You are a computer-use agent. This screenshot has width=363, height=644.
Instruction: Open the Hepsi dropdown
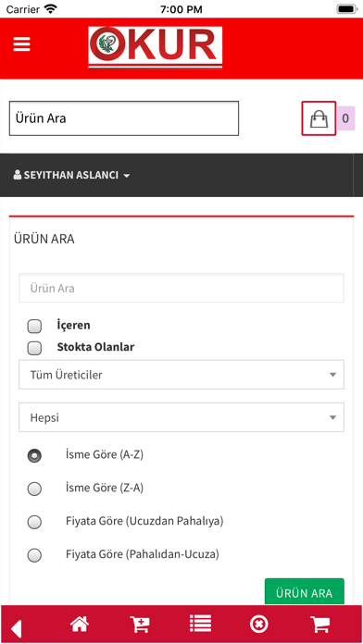[181, 417]
